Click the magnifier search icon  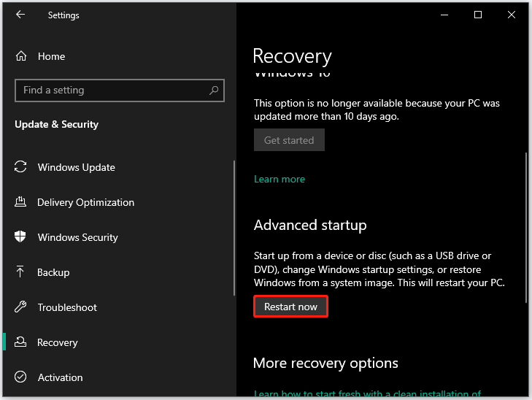(x=214, y=91)
